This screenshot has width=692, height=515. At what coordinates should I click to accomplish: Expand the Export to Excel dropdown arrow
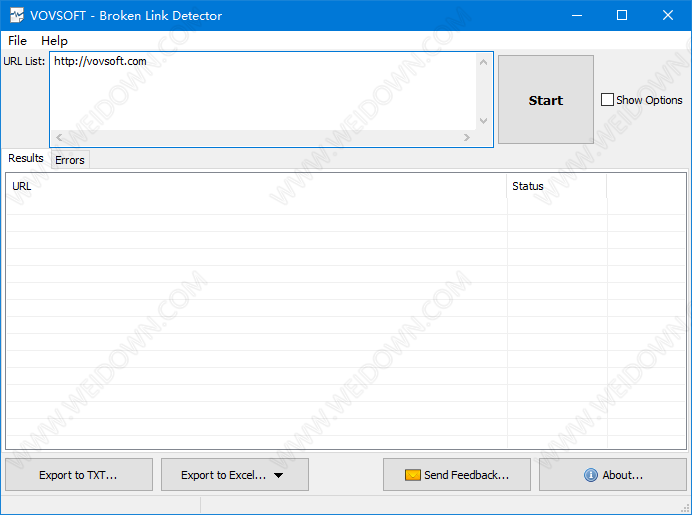point(278,475)
